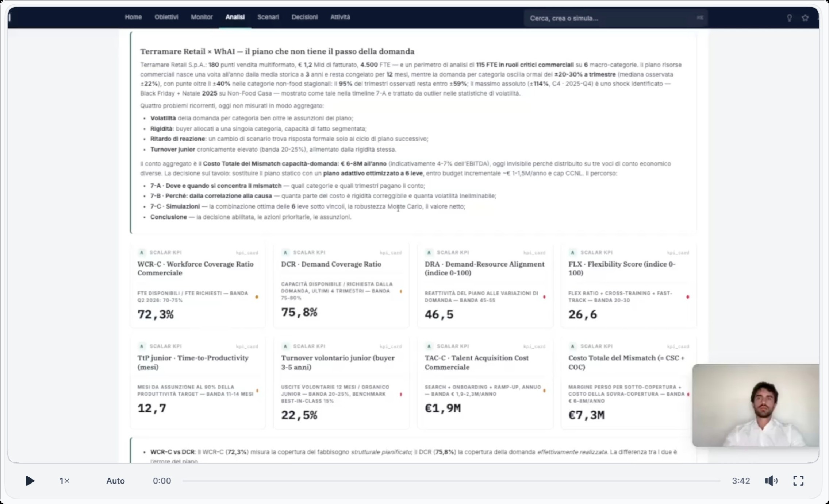Viewport: 829px width, 504px height.
Task: Mute the video volume
Action: tap(771, 481)
